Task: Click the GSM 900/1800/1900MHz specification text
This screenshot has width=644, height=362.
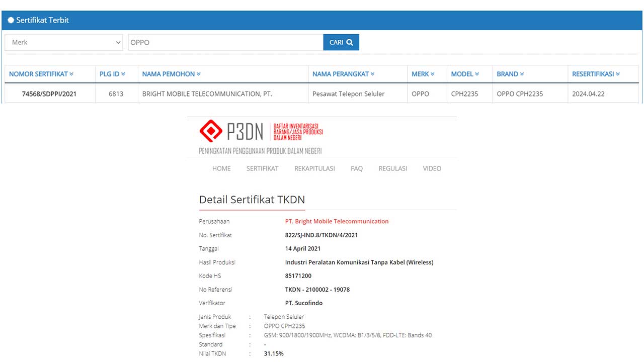Action: tap(348, 335)
